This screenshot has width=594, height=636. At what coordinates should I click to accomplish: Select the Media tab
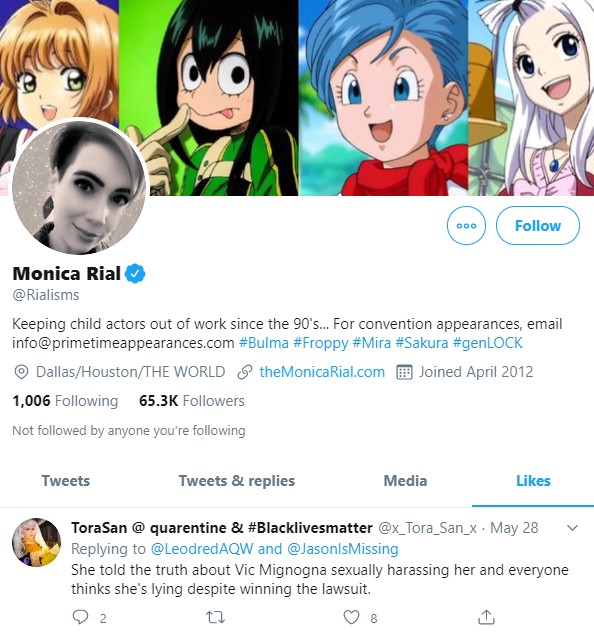405,481
